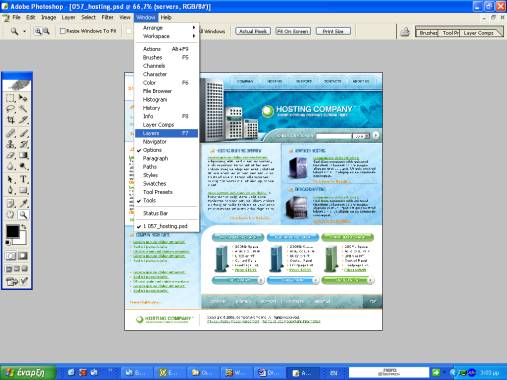Select the Move tool

click(x=23, y=98)
